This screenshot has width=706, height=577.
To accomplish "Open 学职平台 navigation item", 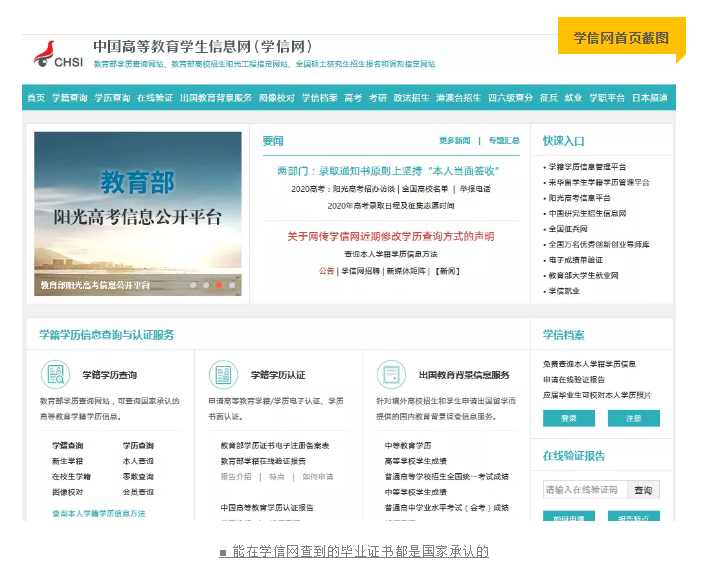I will point(607,98).
